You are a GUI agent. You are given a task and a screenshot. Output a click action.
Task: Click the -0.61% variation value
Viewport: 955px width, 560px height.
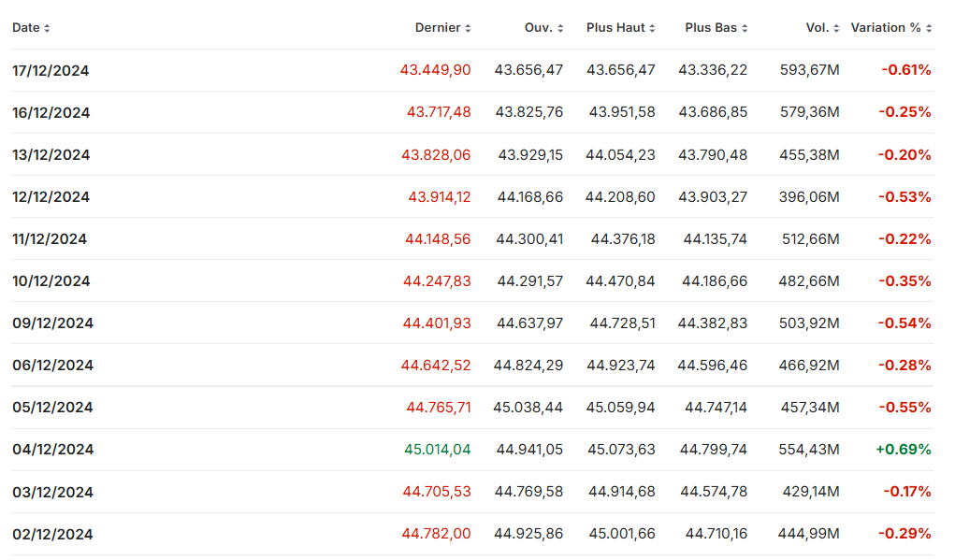[x=905, y=70]
